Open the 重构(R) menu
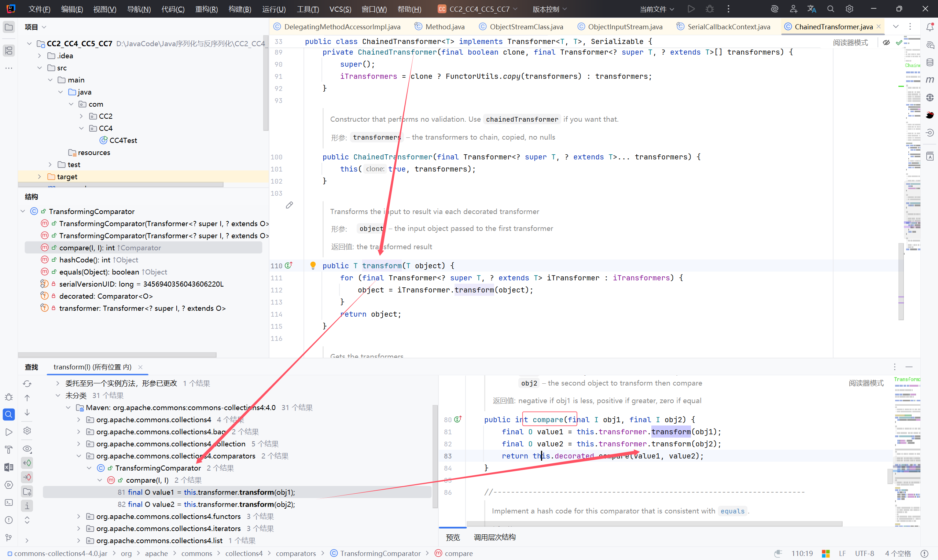 click(x=206, y=9)
